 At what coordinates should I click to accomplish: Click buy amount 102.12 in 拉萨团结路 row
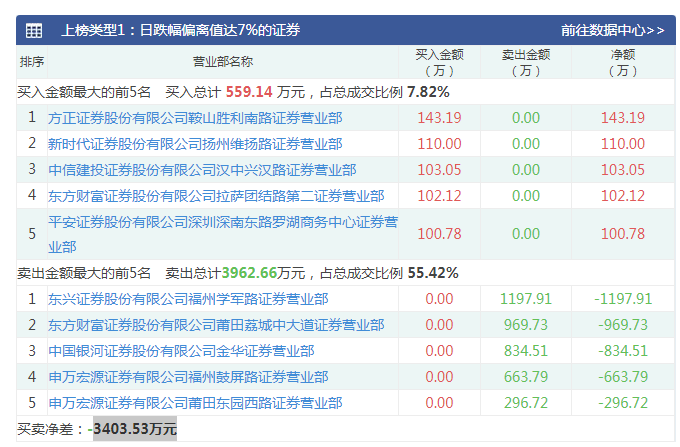tap(439, 196)
